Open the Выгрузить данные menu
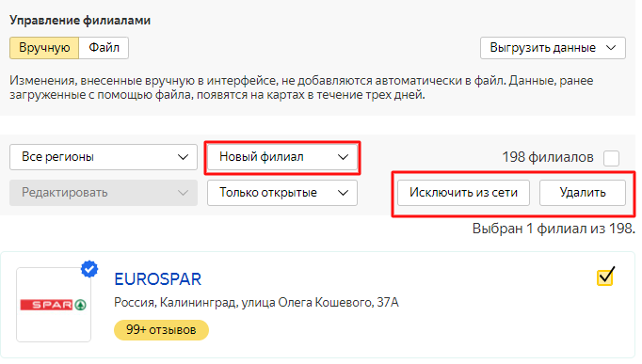 click(553, 48)
